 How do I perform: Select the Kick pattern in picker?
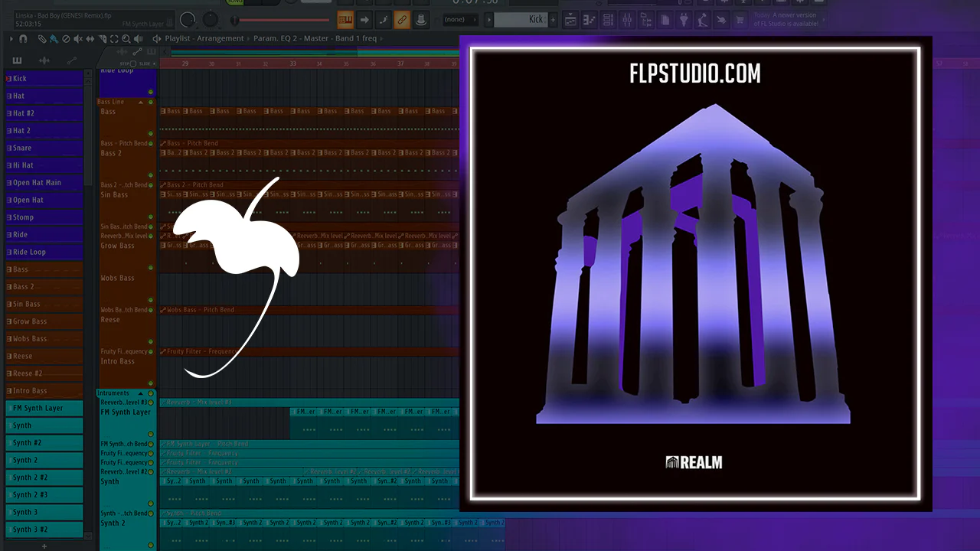[44, 78]
